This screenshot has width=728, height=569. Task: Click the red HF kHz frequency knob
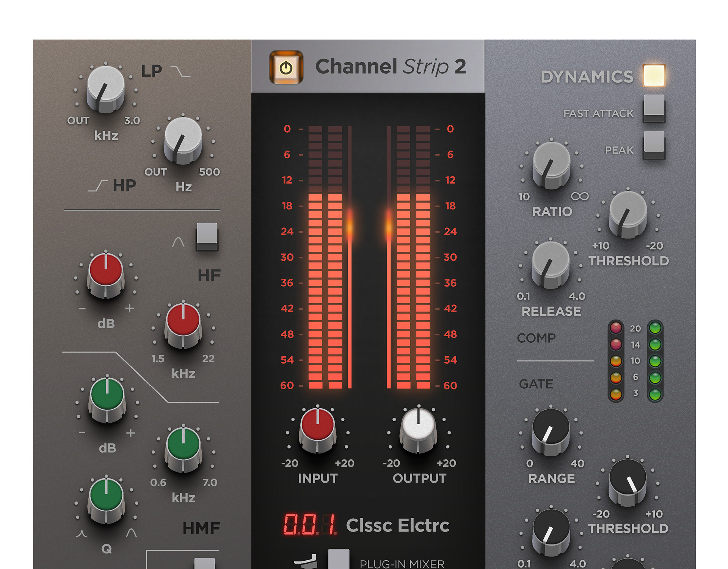pos(183,326)
